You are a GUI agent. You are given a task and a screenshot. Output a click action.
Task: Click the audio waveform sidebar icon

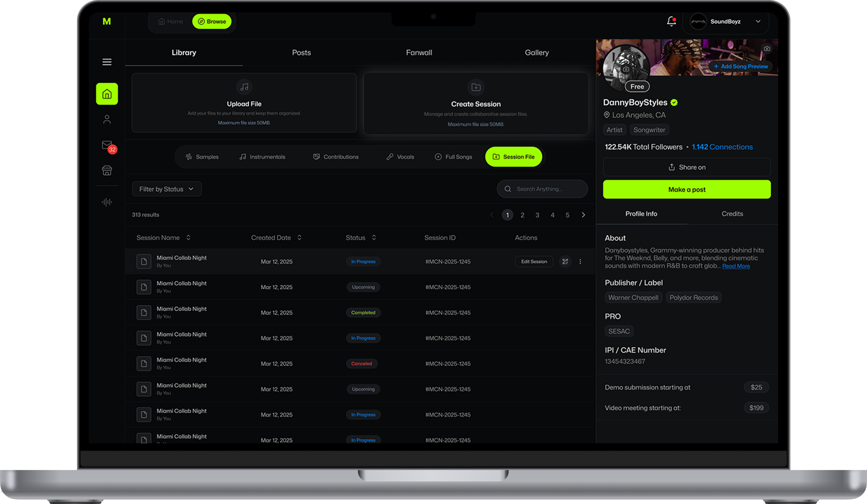click(107, 202)
